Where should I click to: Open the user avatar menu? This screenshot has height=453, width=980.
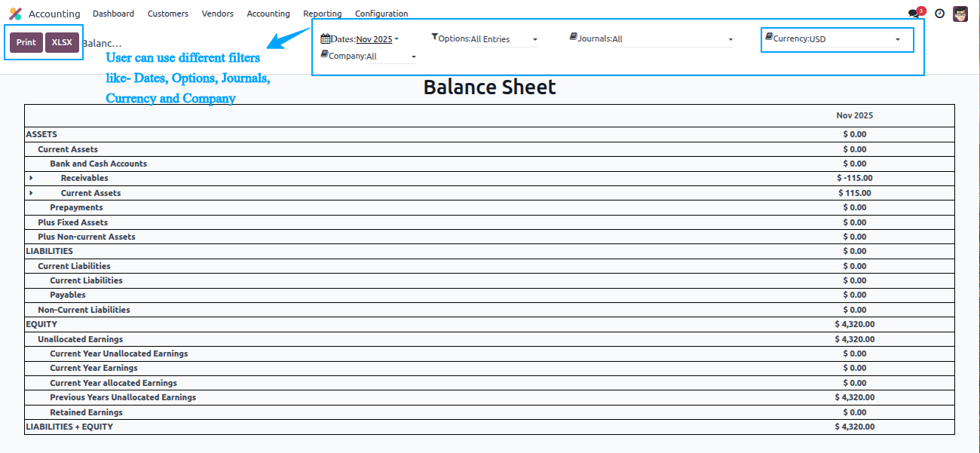tap(960, 14)
